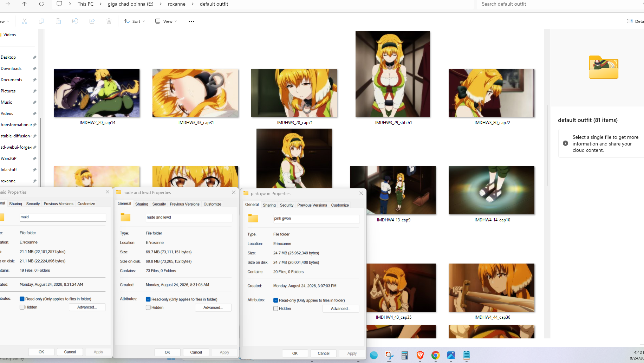Viewport: 644px width, 363px height.
Task: Click the Rename icon in toolbar
Action: (x=75, y=21)
